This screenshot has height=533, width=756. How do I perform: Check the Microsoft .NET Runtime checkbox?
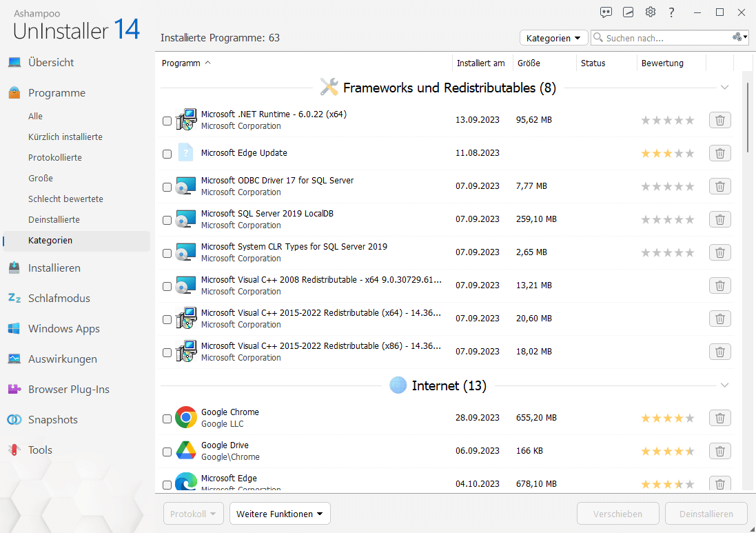(167, 121)
